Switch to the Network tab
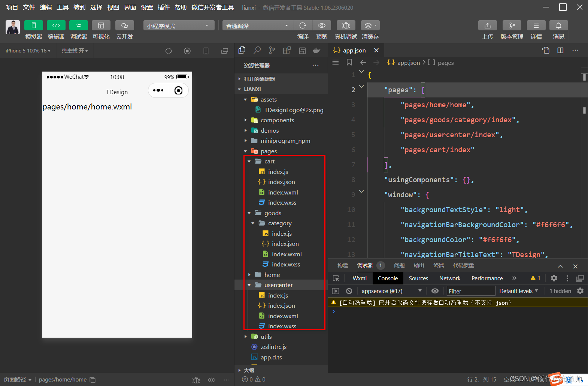 (x=450, y=278)
